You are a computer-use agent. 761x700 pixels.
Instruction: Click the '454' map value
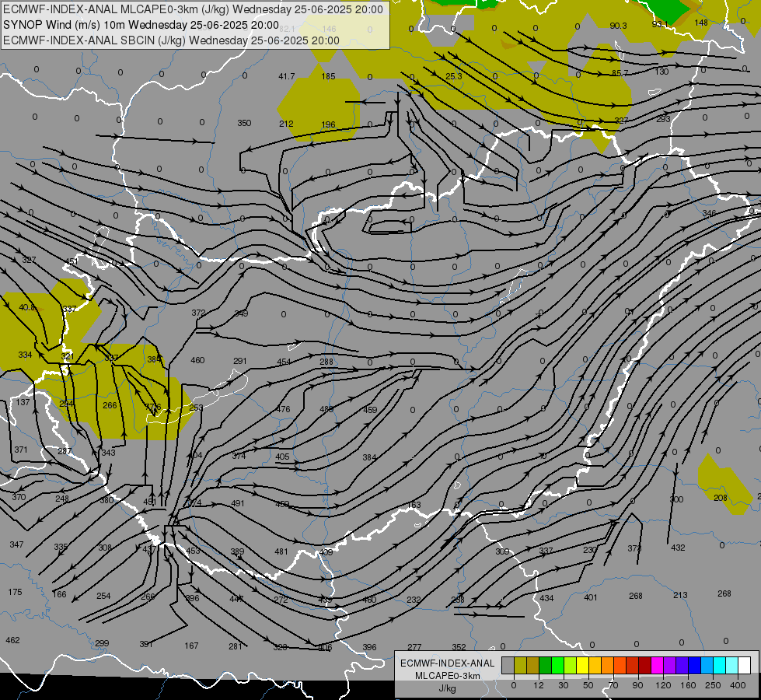284,362
